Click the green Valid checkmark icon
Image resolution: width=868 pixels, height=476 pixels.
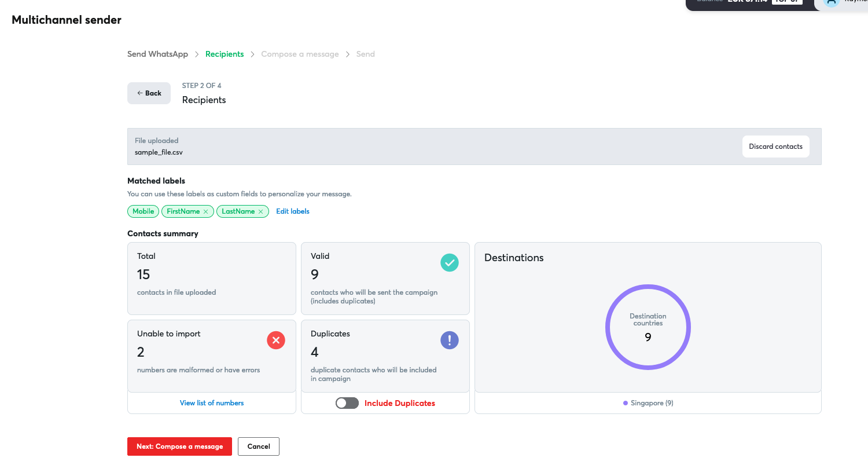450,262
